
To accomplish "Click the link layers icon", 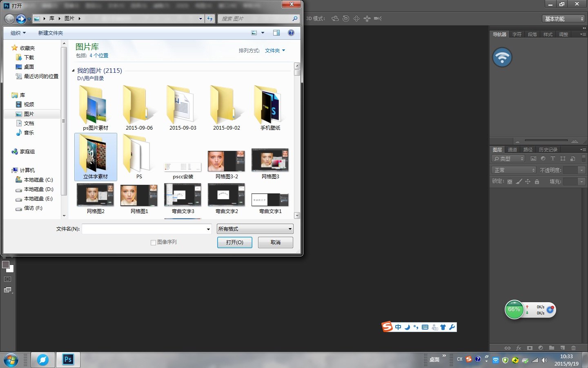I will [x=508, y=348].
